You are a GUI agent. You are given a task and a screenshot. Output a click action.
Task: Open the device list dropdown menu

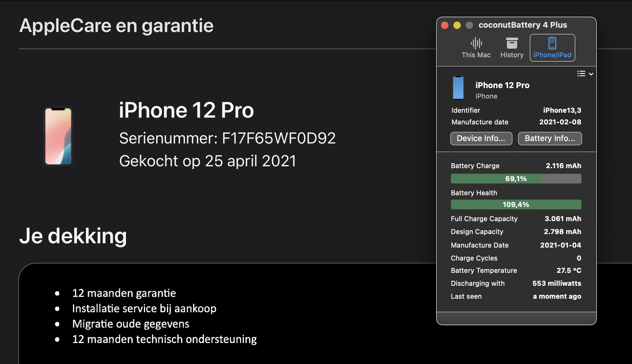(x=585, y=74)
